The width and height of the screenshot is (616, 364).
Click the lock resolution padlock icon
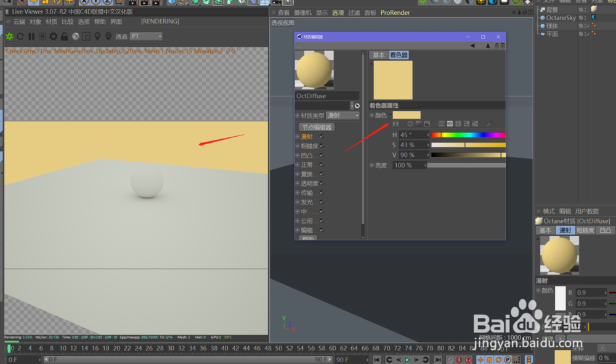pyautogui.click(x=65, y=36)
